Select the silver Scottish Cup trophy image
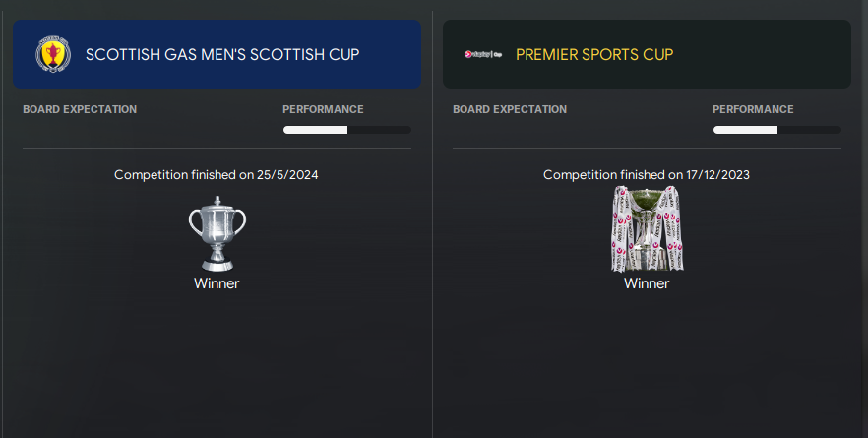This screenshot has width=868, height=438. tap(217, 233)
